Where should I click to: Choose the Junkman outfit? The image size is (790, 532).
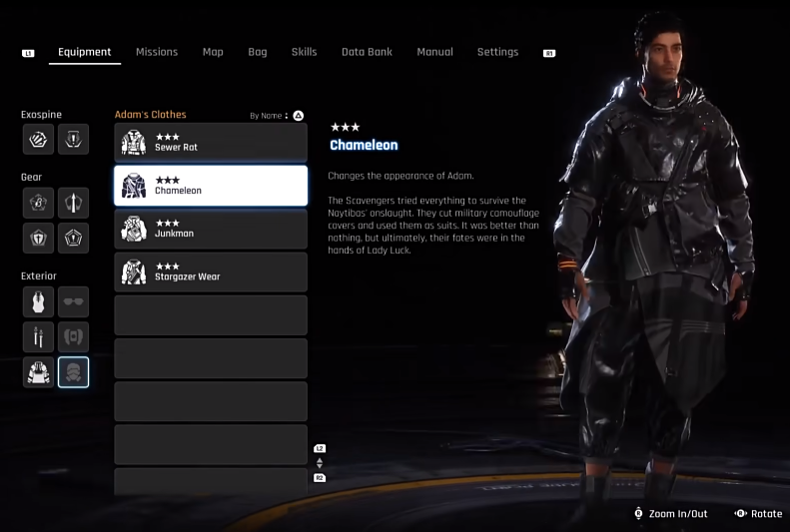[211, 229]
